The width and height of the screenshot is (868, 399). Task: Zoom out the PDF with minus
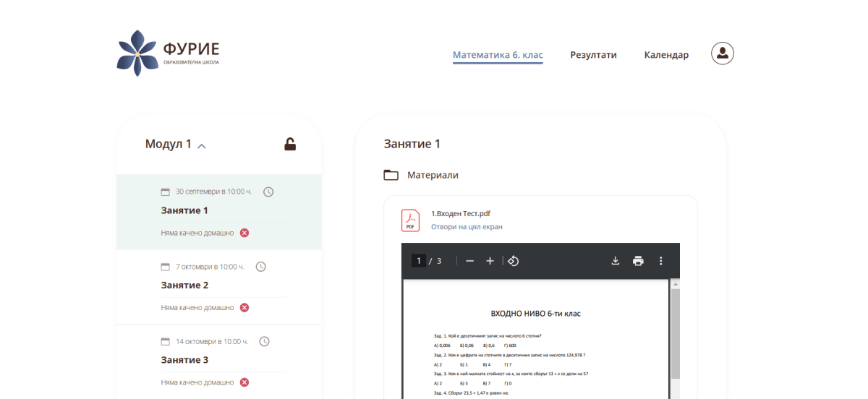tap(469, 261)
